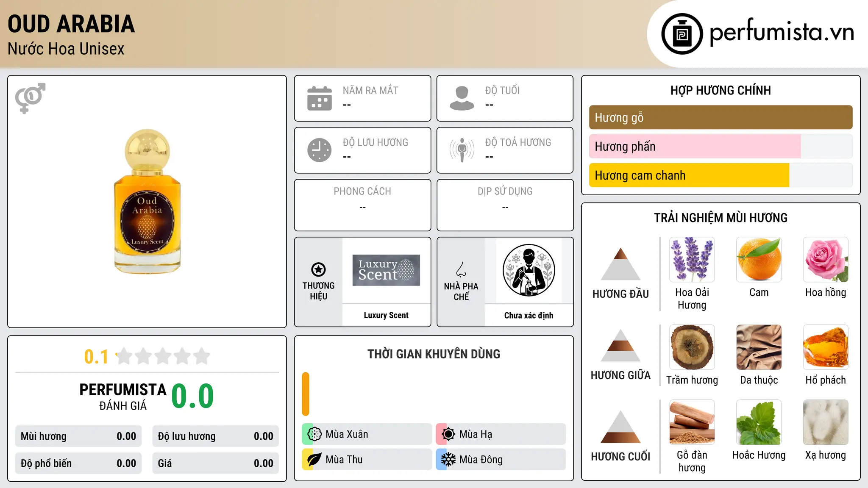
Task: Select the Hoa Oải Hương lavender note image
Action: click(x=692, y=260)
